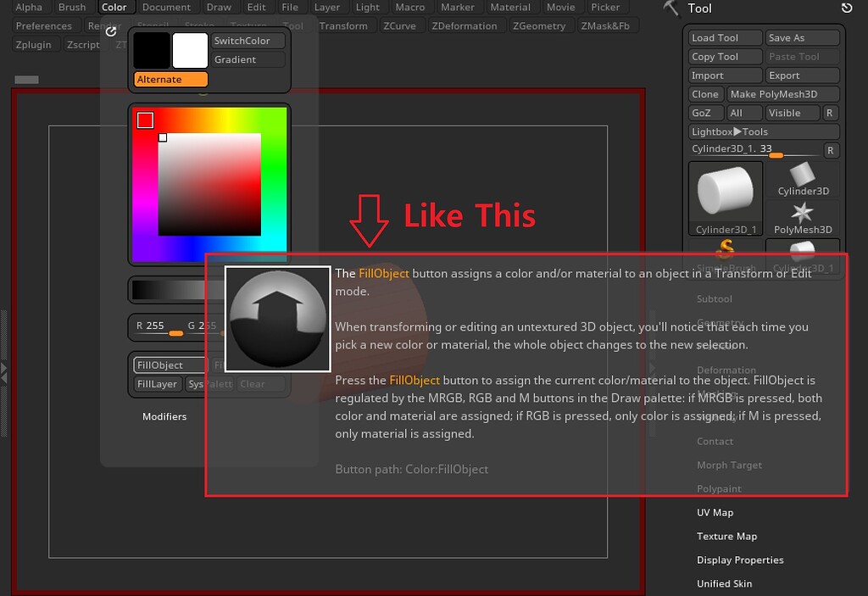Select the SimpleBrush tool
The width and height of the screenshot is (868, 596).
click(725, 250)
